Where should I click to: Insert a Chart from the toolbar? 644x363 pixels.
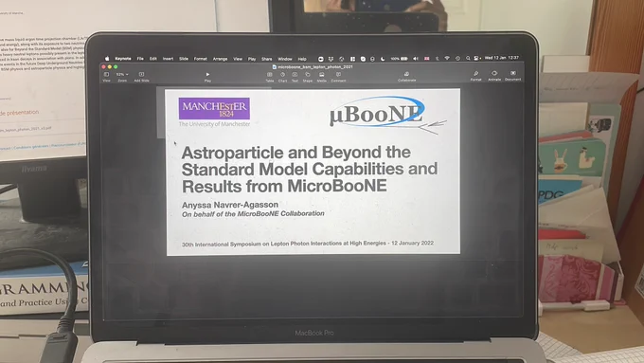pyautogui.click(x=282, y=77)
